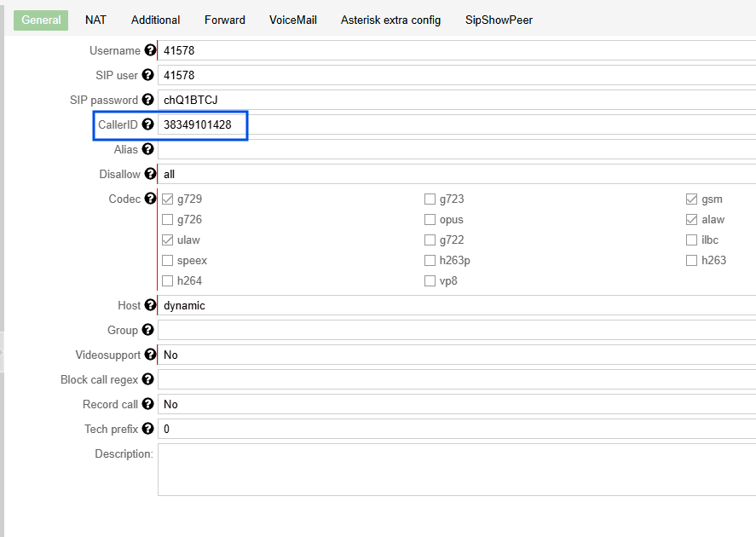Viewport: 756px width, 537px height.
Task: Click the CallerID help question mark icon
Action: [x=147, y=125]
